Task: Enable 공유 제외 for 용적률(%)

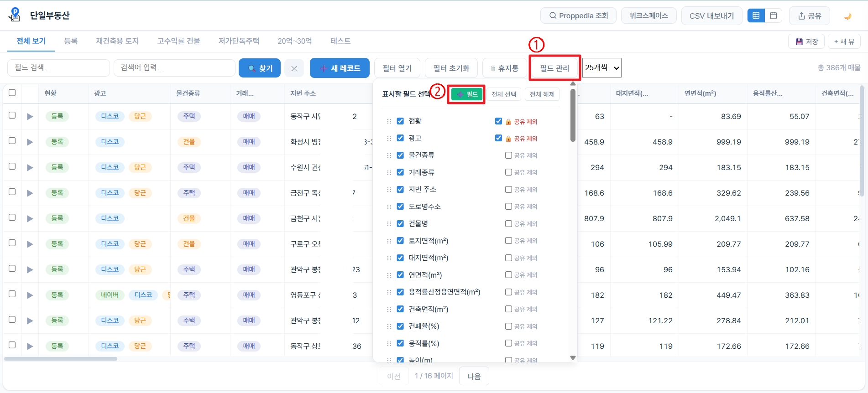Action: tap(508, 343)
